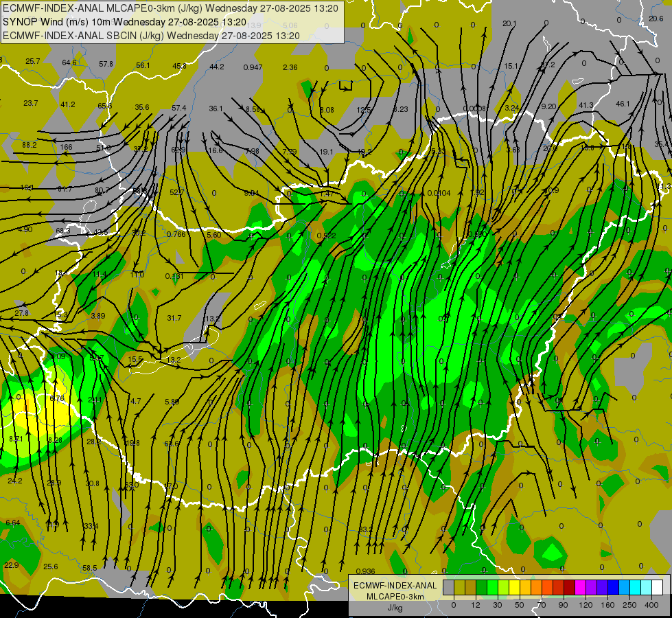672x618 pixels.
Task: Click the lime yellow-green legend swatch
Action: 504,587
